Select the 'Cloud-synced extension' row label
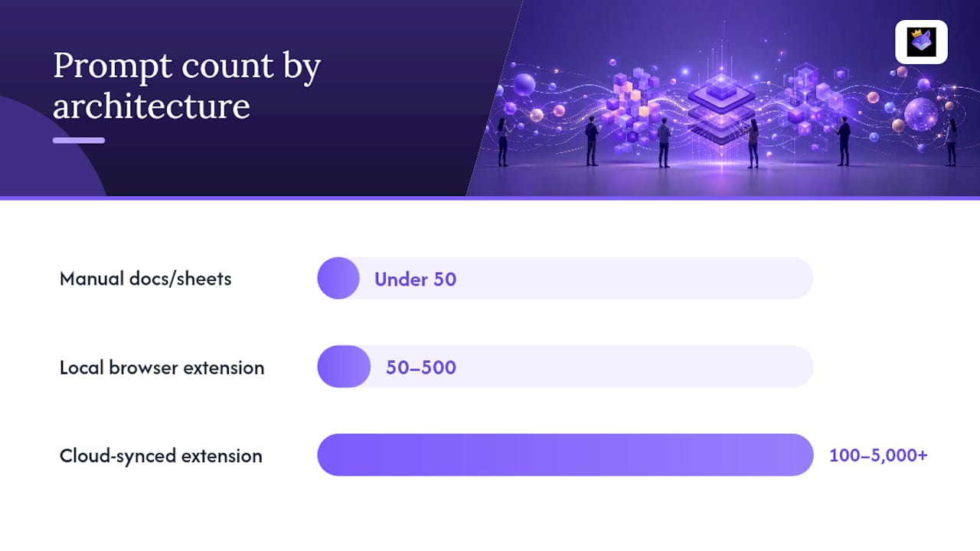 [x=161, y=456]
